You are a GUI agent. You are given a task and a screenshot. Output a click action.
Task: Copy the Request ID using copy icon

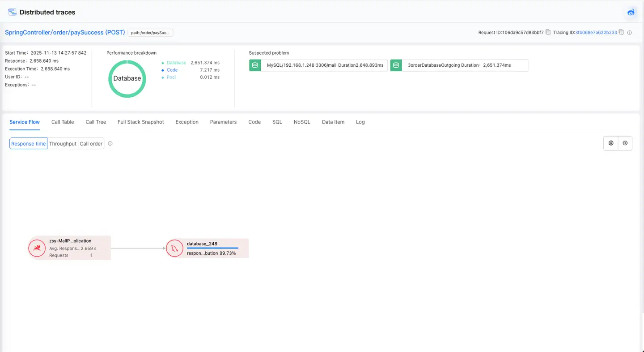pyautogui.click(x=548, y=32)
